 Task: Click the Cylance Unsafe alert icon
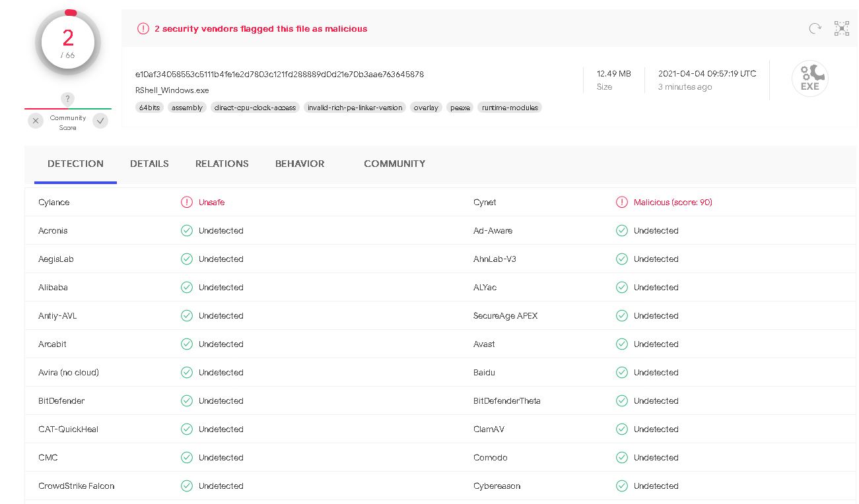coord(187,203)
